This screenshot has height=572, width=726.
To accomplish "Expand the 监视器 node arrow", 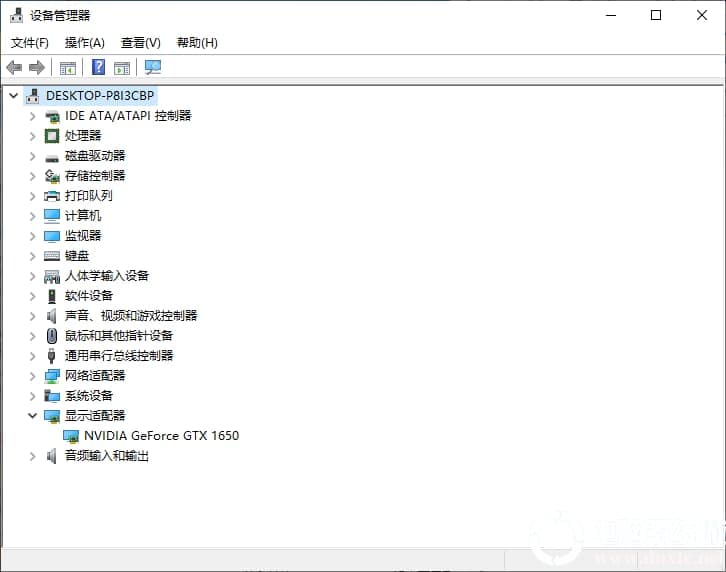I will point(32,236).
